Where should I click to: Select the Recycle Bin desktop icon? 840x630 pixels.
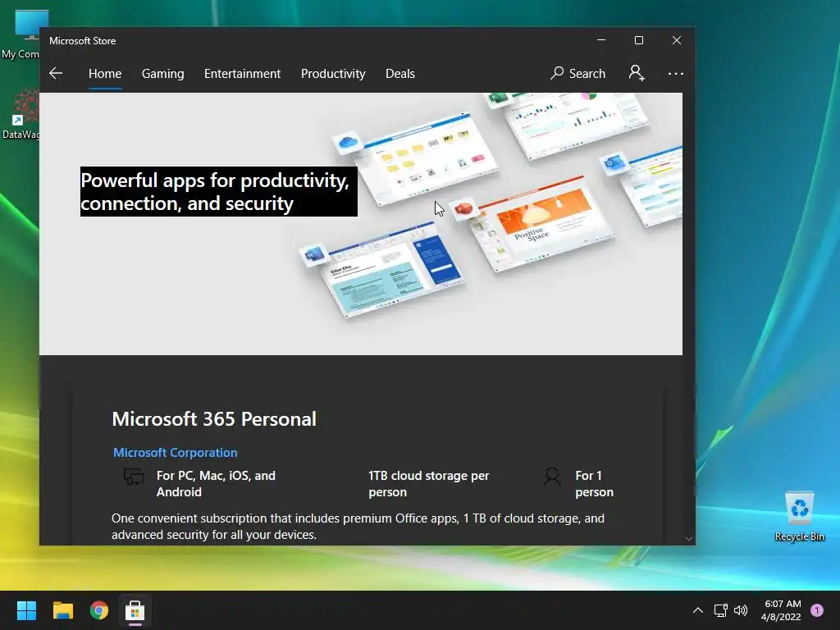[799, 517]
